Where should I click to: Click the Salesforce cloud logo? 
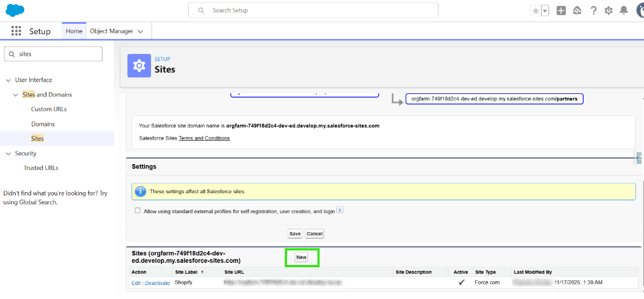tap(15, 10)
